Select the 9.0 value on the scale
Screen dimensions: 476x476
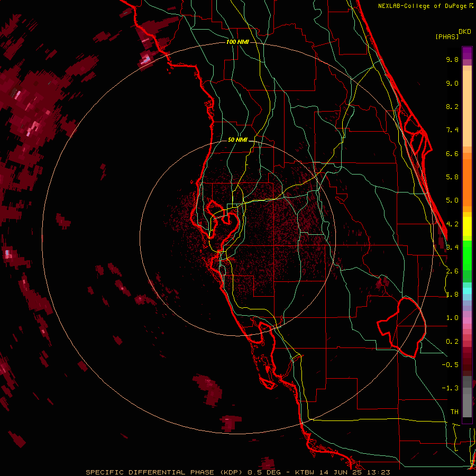(452, 83)
